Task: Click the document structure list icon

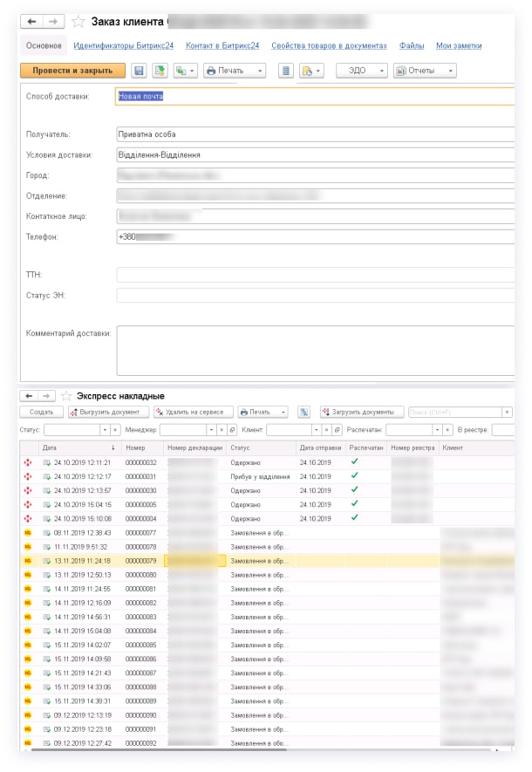Action: click(286, 71)
